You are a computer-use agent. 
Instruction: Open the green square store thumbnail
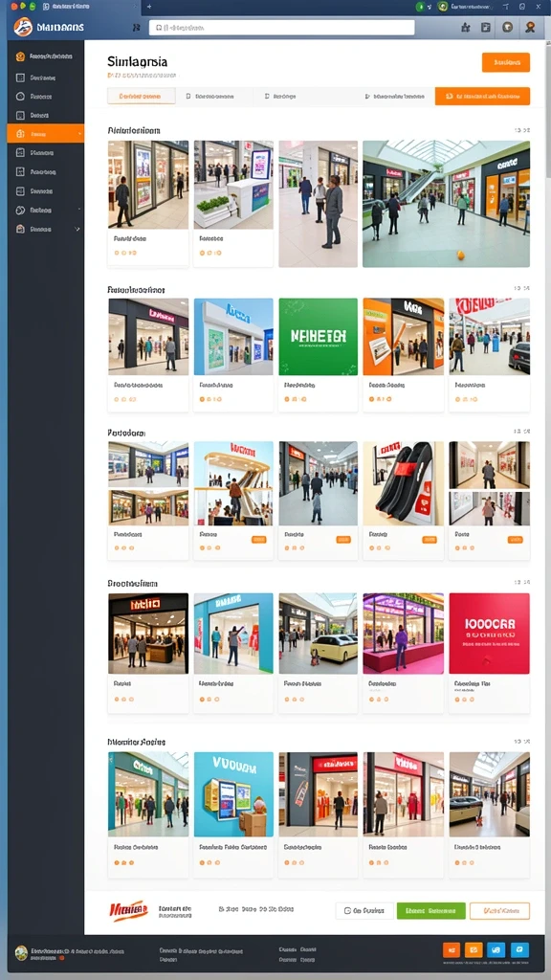click(318, 337)
